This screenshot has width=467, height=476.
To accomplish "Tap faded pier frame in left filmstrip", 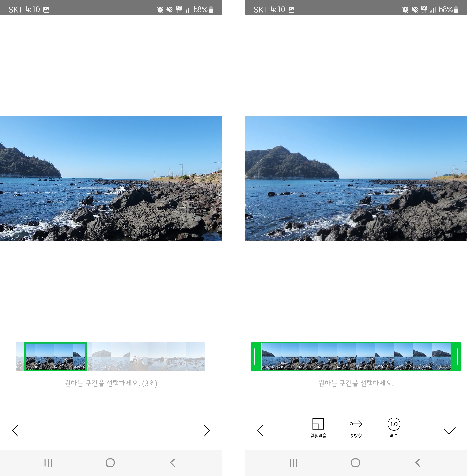I will pyautogui.click(x=139, y=356).
